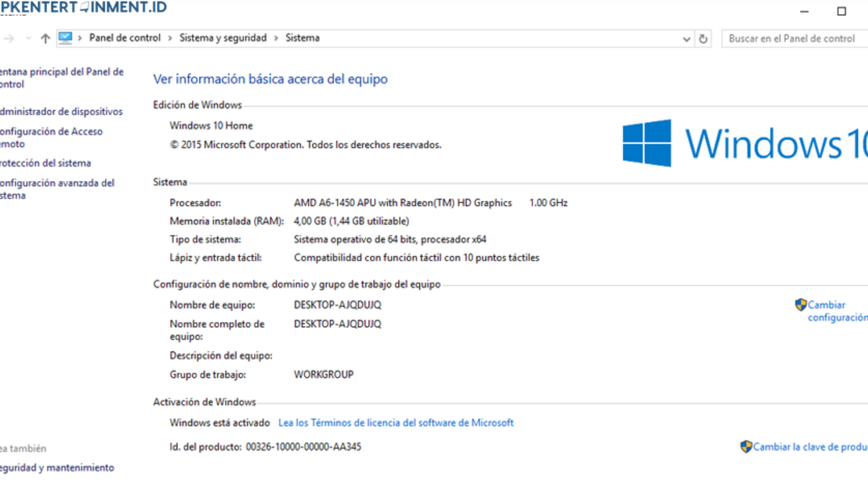Click 'Cambiar configuración' link
The height and width of the screenshot is (488, 868).
click(x=837, y=311)
